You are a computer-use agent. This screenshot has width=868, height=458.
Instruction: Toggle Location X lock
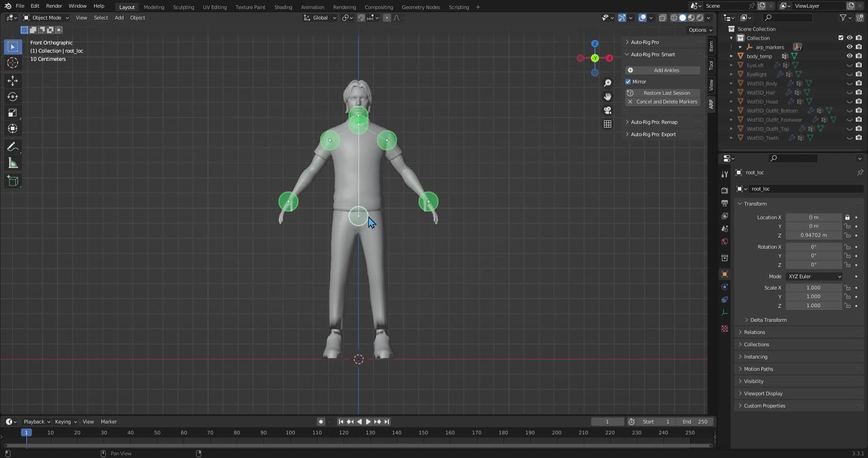[848, 218]
